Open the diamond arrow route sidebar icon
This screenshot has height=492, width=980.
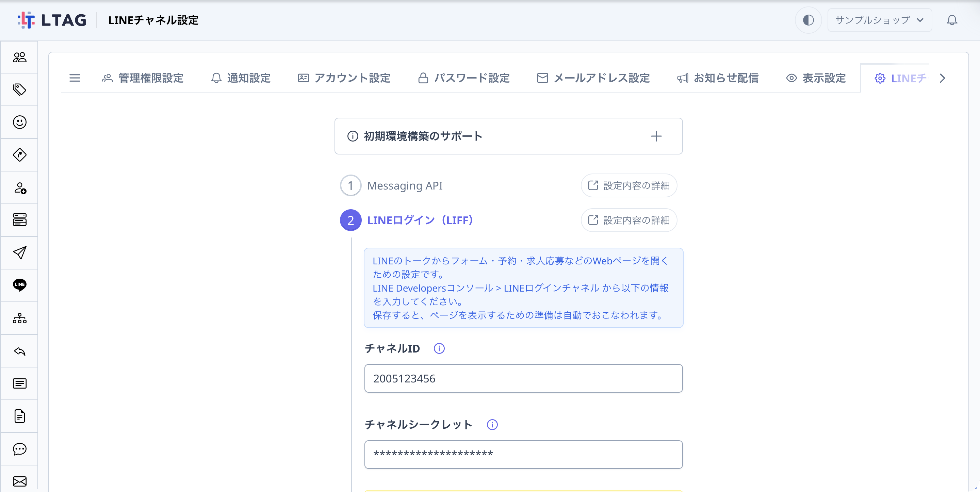(19, 155)
